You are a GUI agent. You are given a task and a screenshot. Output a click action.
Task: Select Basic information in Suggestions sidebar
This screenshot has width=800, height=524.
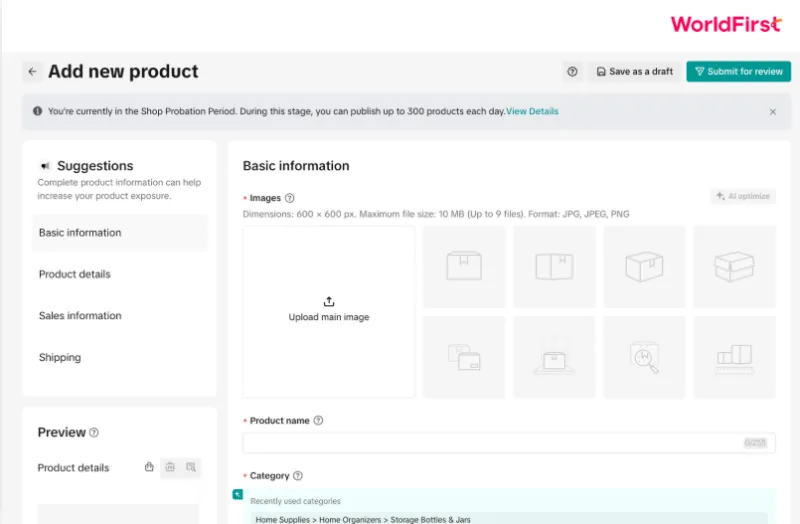coord(120,233)
